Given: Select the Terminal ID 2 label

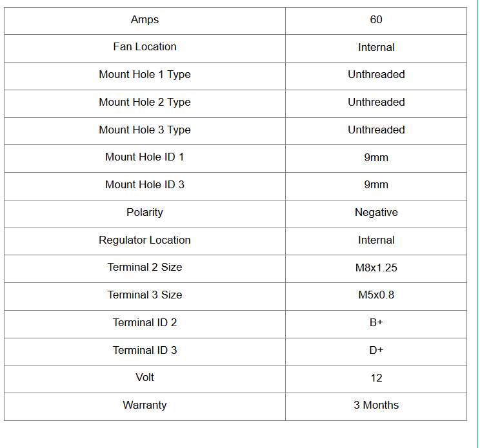Looking at the screenshot, I should 145,323.
